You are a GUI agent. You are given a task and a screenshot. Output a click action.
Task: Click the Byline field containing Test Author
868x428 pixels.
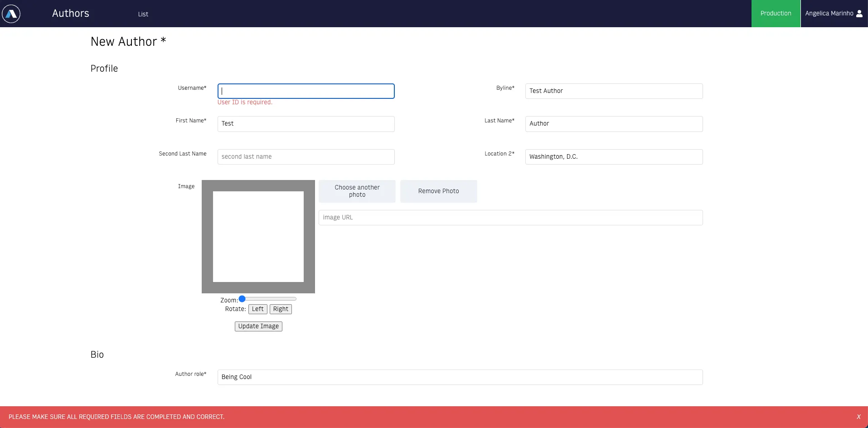coord(614,91)
